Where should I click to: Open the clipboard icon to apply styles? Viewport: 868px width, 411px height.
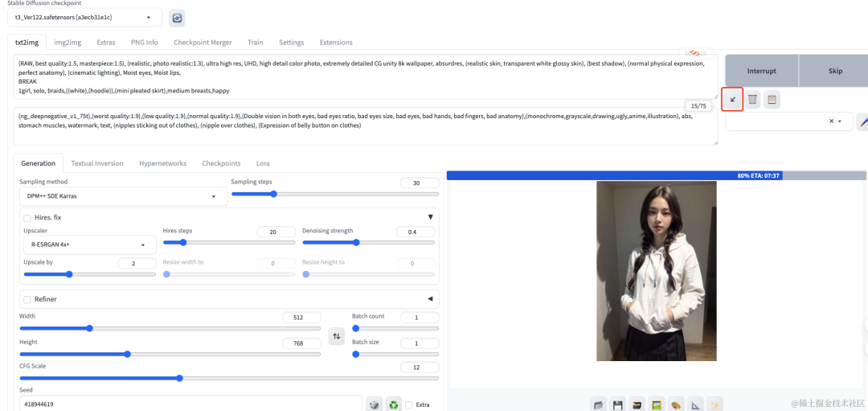pos(772,100)
